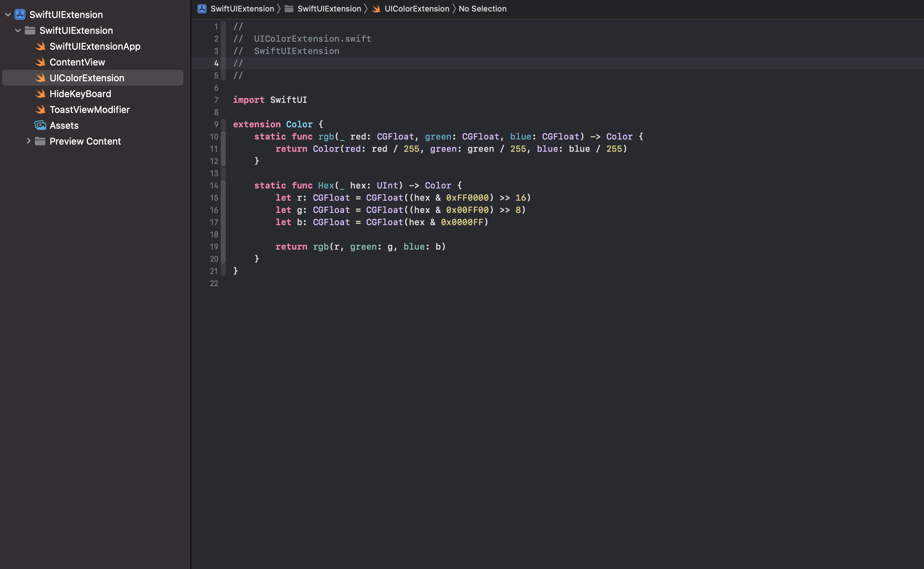This screenshot has width=924, height=569.
Task: Click the HideKeyBoard swift file icon
Action: pyautogui.click(x=40, y=94)
